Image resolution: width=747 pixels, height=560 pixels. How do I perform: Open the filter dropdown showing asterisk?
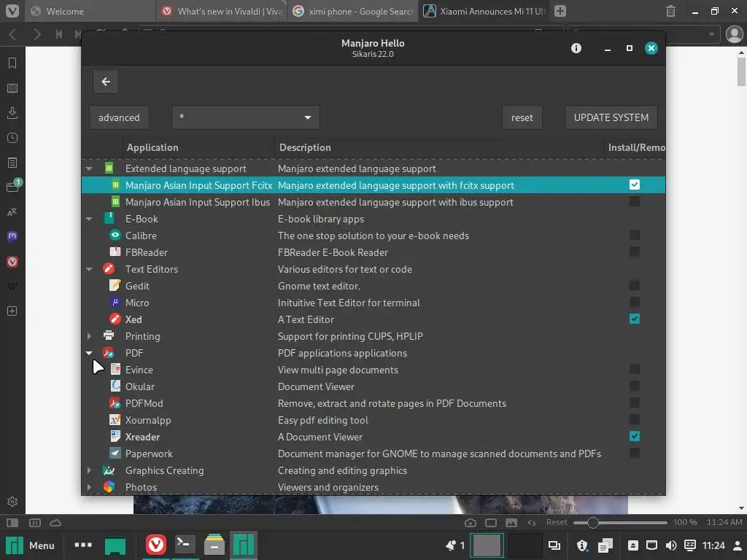point(245,117)
